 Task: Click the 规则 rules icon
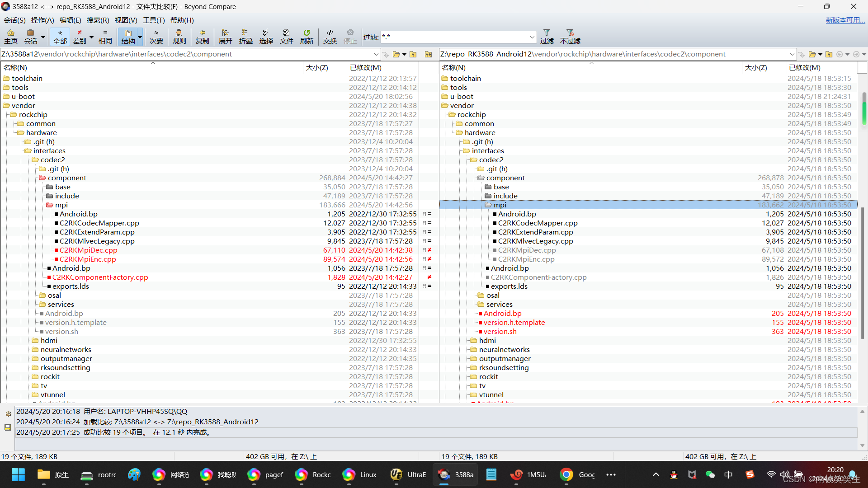pos(179,36)
